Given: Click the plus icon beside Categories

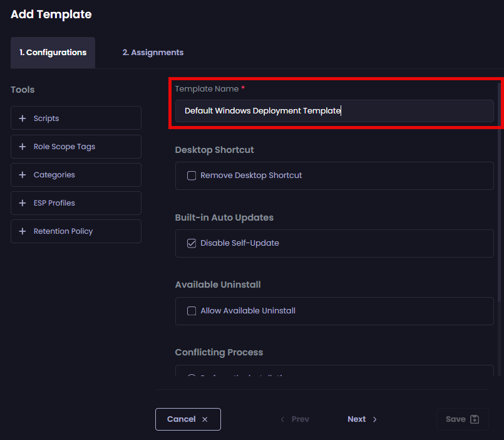Looking at the screenshot, I should 23,175.
